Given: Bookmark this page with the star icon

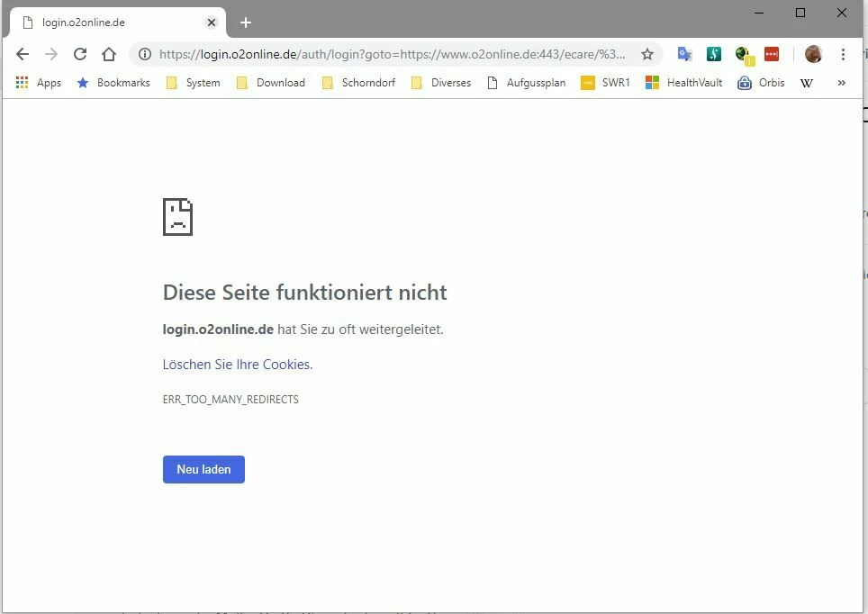Looking at the screenshot, I should 647,54.
